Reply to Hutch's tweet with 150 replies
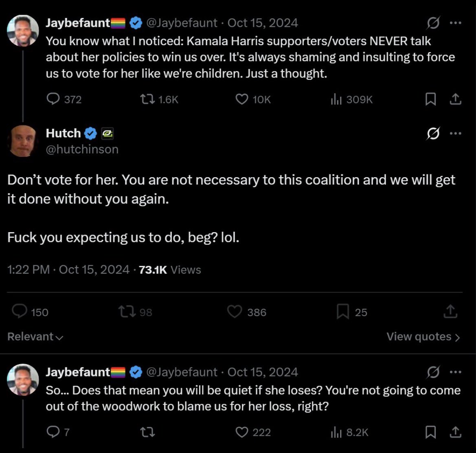476x453 pixels. [20, 312]
